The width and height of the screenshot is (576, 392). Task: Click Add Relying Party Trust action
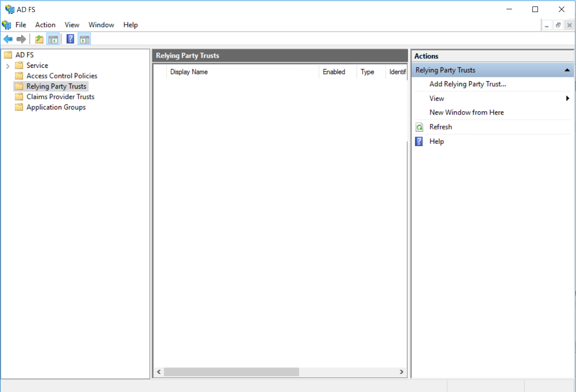point(467,84)
